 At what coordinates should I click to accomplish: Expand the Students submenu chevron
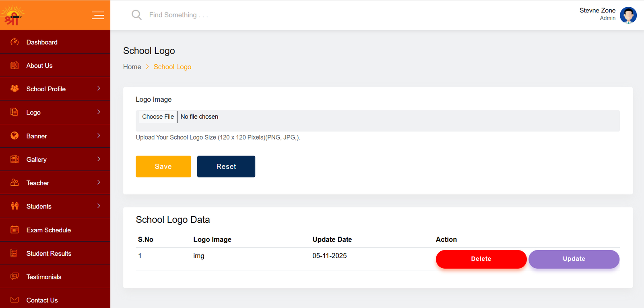coord(99,206)
